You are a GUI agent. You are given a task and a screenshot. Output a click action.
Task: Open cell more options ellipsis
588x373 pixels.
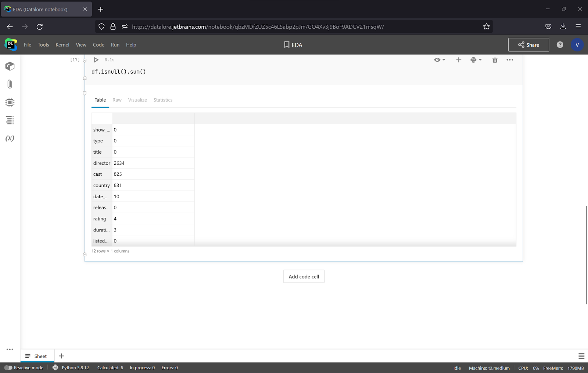click(510, 60)
